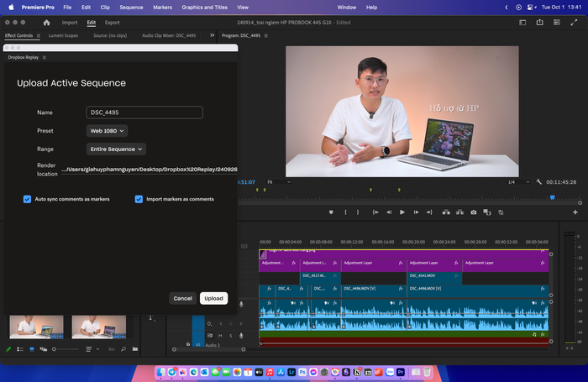588x382 pixels.
Task: Click the Upload button
Action: click(x=213, y=298)
